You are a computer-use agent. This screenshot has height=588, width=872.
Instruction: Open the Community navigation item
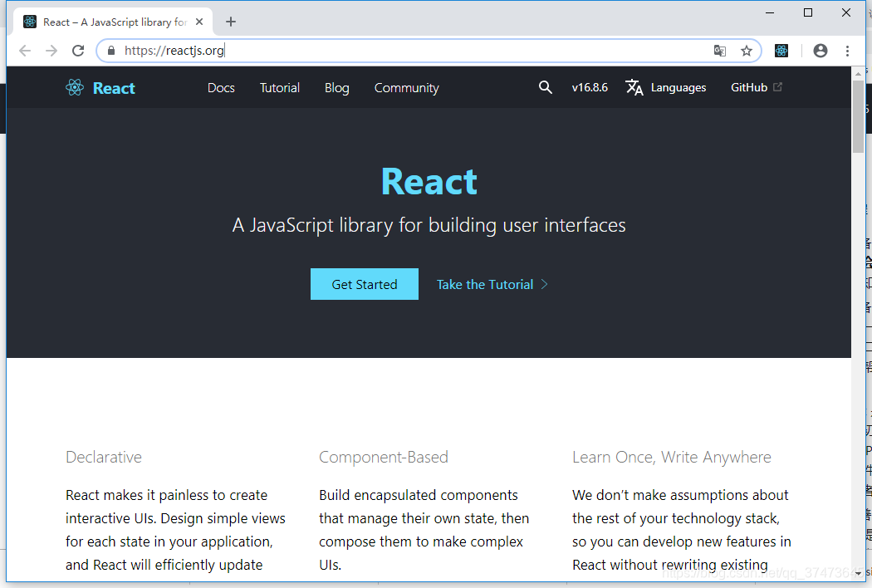click(407, 88)
